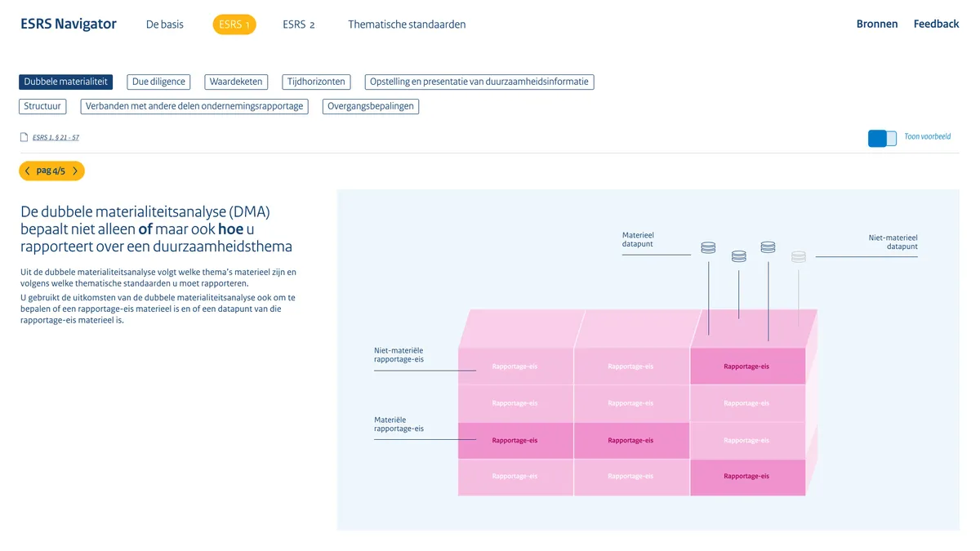Open Thematische standaarden section
The width and height of the screenshot is (980, 551).
click(407, 24)
